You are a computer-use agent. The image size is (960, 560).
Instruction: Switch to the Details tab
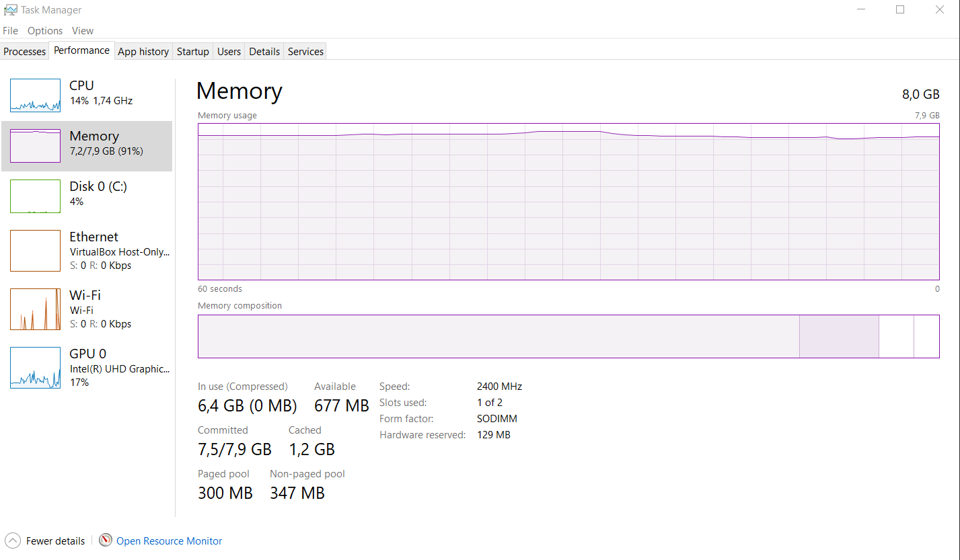pyautogui.click(x=264, y=52)
